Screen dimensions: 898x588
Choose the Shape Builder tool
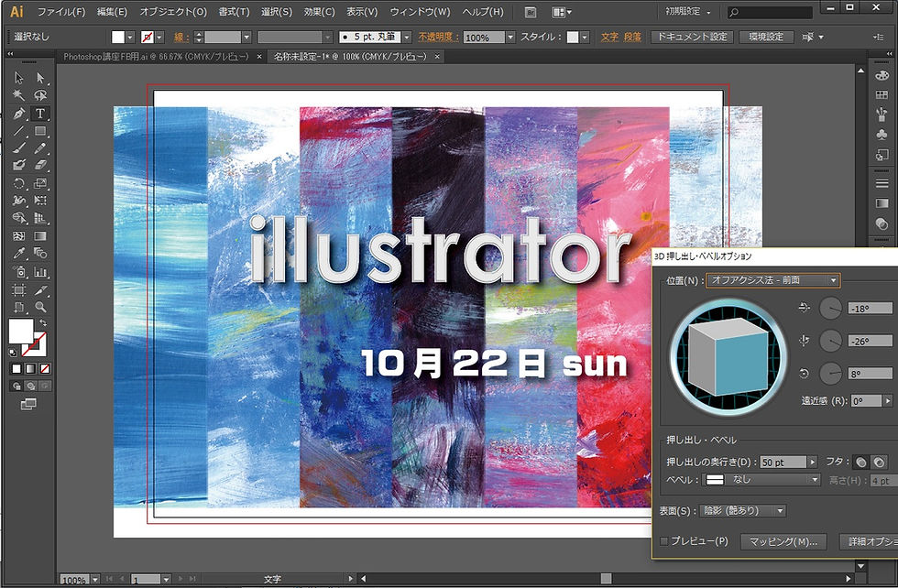(x=19, y=218)
